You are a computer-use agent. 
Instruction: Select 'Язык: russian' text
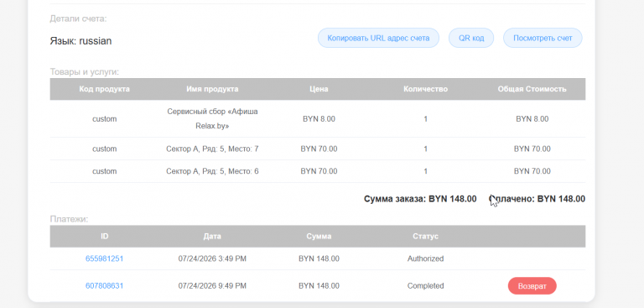[80, 41]
